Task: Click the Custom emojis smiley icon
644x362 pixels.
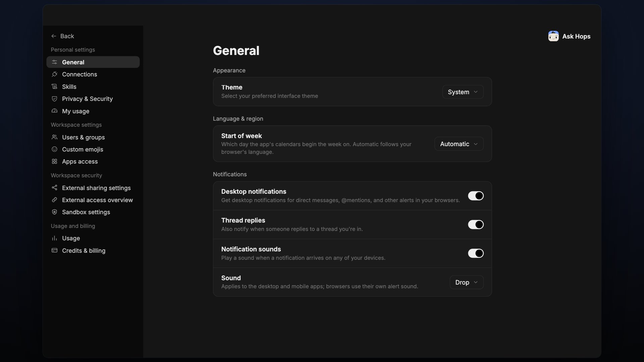Action: coord(54,149)
